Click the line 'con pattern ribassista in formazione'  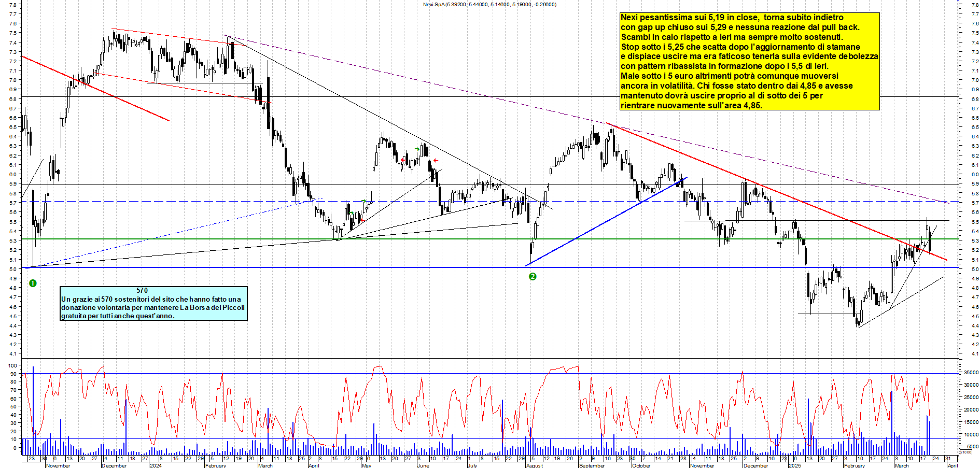coord(724,66)
